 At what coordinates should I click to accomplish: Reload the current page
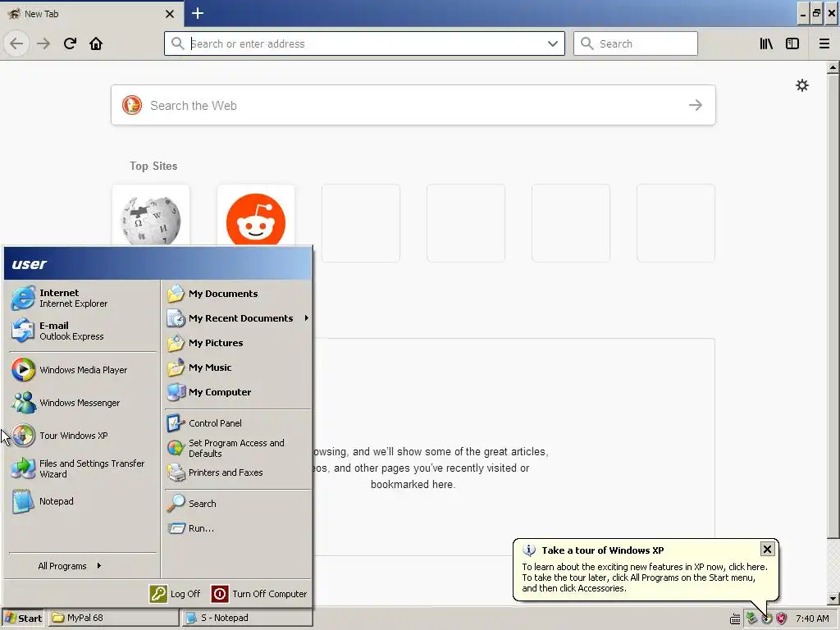point(70,43)
